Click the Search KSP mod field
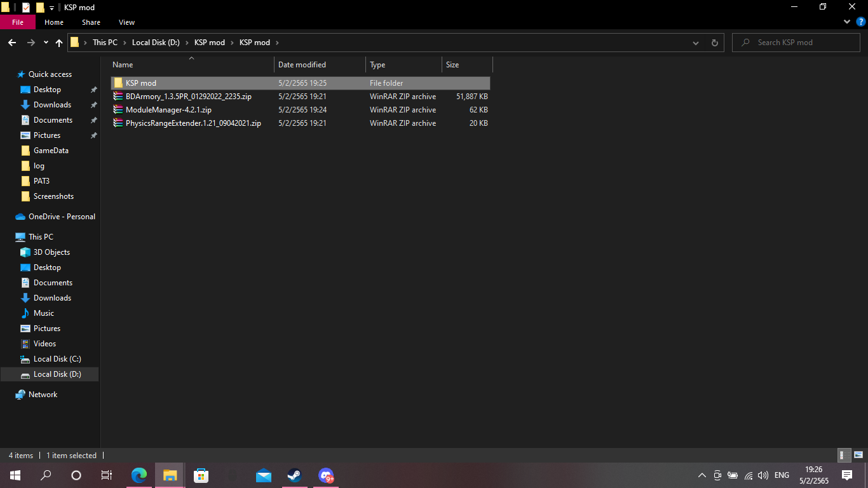The width and height of the screenshot is (868, 488). coord(797,43)
